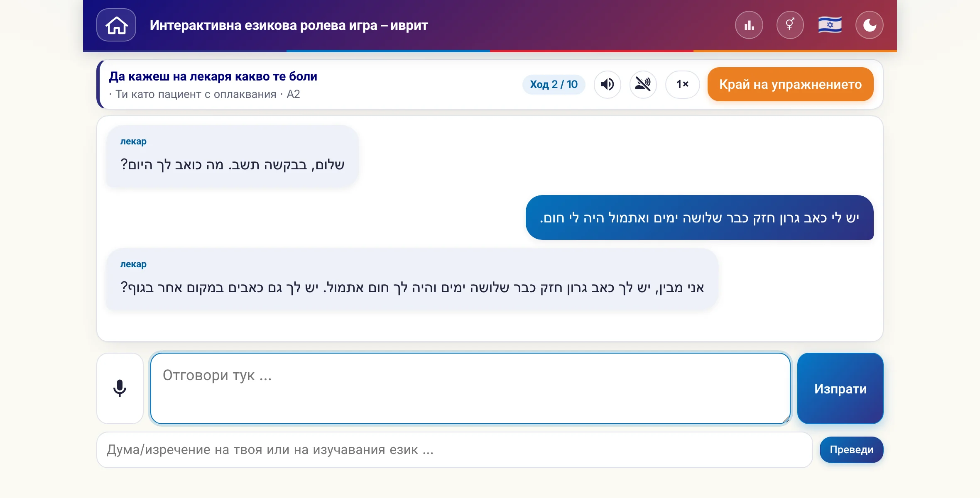This screenshot has height=498, width=980.
Task: Grab the reply textarea resize handle
Action: [x=786, y=420]
